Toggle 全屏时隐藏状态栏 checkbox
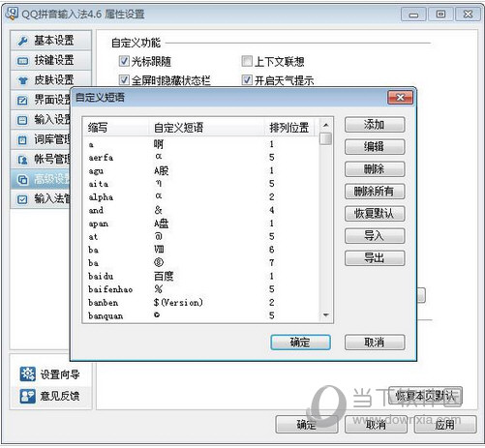 (x=124, y=79)
